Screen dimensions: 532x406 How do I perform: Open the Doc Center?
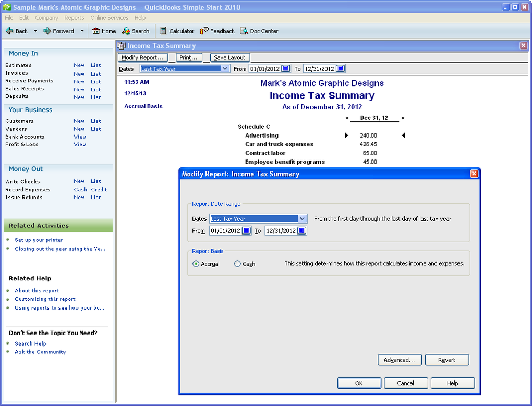tap(260, 31)
